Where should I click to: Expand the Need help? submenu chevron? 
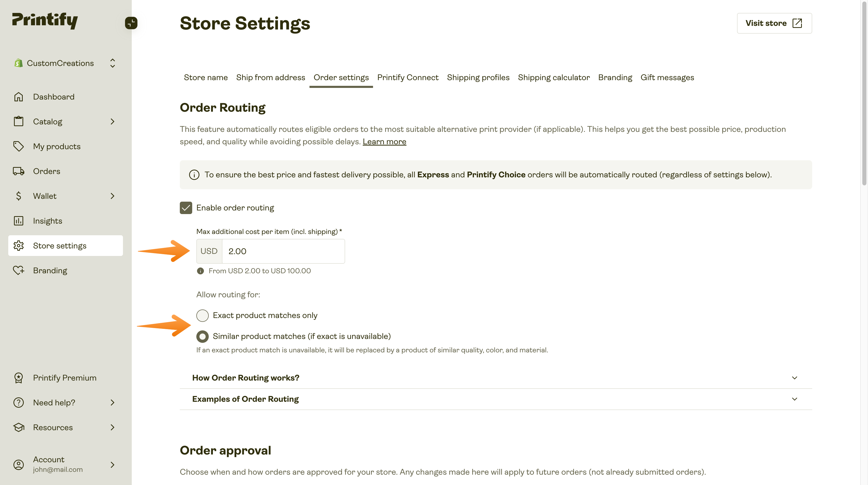pos(113,403)
